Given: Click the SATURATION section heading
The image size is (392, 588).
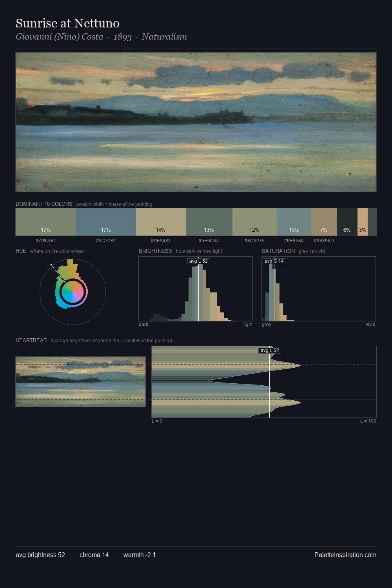Looking at the screenshot, I should [x=278, y=251].
